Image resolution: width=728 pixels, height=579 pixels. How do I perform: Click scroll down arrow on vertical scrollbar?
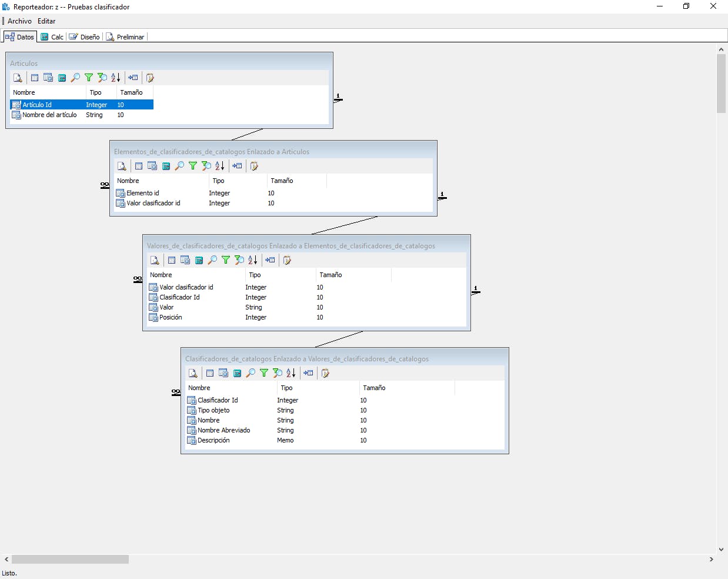(722, 549)
